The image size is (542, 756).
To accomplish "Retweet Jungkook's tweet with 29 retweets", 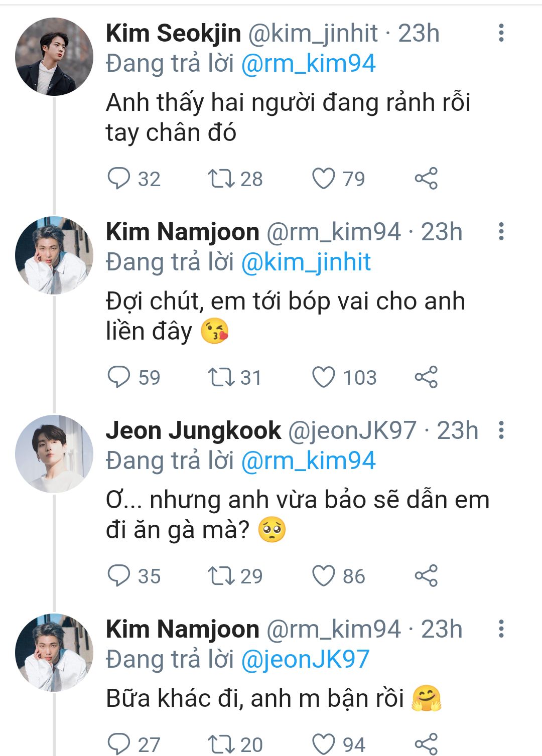I will (x=221, y=576).
